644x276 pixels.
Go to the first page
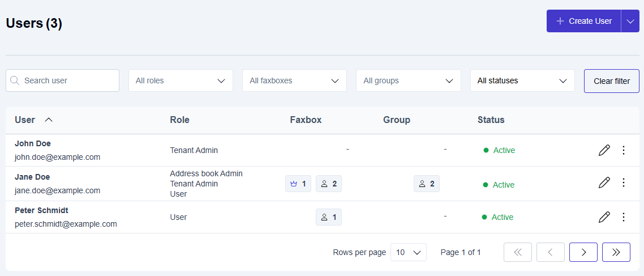[x=517, y=252]
